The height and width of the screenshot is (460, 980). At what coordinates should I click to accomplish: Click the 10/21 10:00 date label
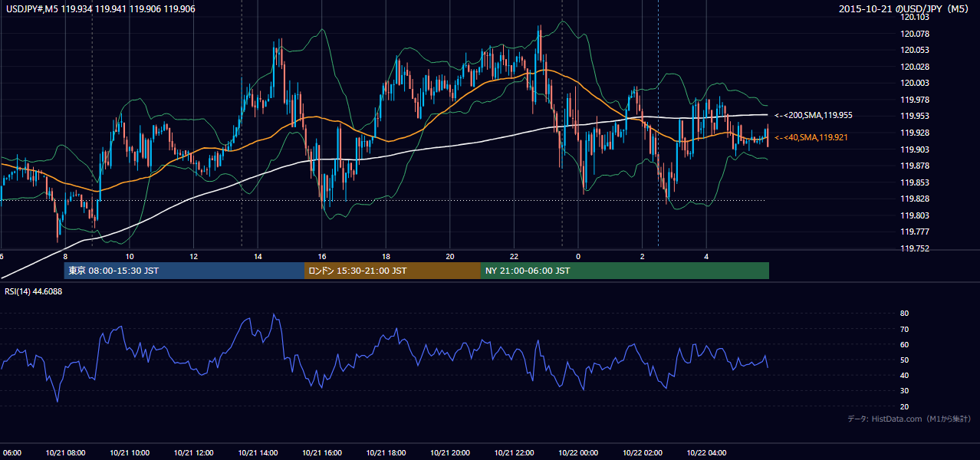point(130,452)
